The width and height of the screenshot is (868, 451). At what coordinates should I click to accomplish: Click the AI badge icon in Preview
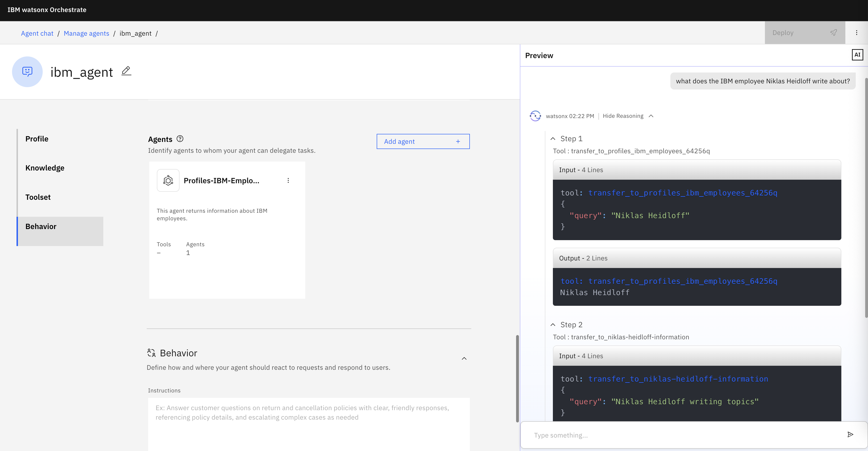pyautogui.click(x=857, y=55)
